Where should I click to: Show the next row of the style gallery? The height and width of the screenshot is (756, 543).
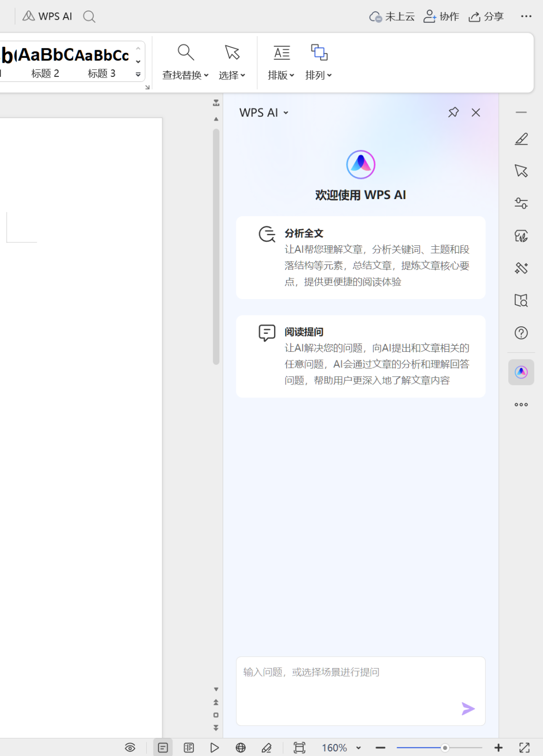click(138, 61)
